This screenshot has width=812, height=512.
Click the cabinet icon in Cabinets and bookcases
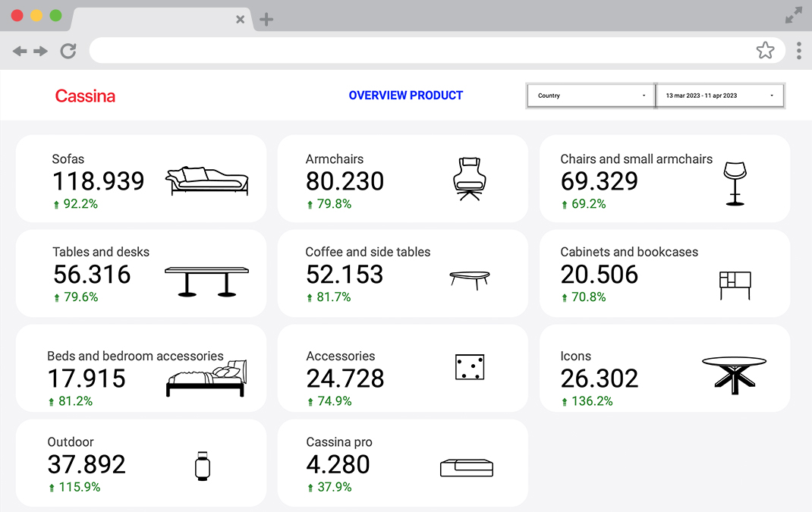(x=735, y=285)
